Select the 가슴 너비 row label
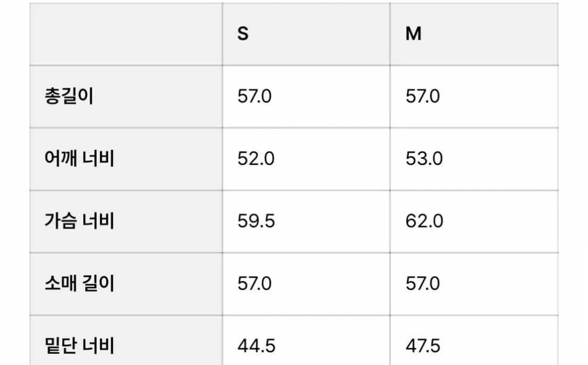The height and width of the screenshot is (365, 588). (79, 221)
